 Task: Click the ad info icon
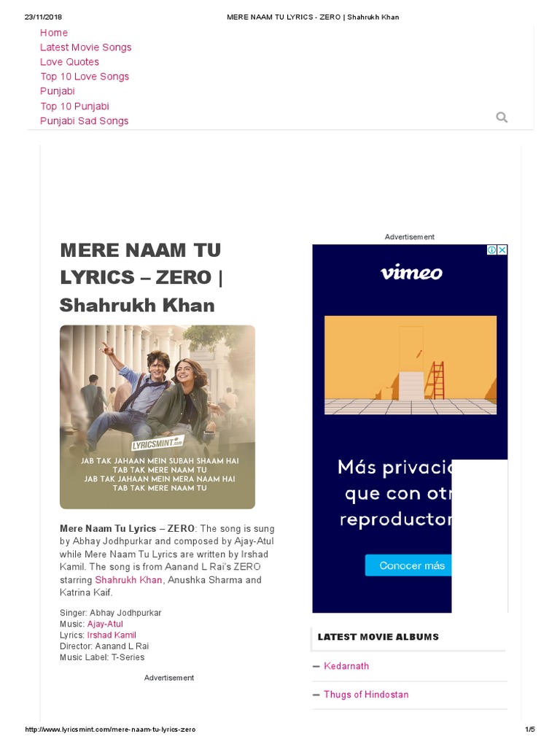tap(492, 250)
